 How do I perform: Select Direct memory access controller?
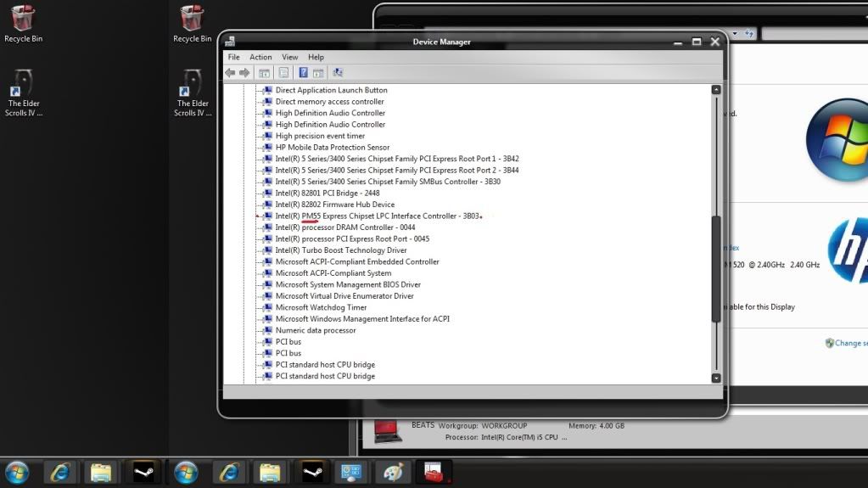pyautogui.click(x=329, y=101)
